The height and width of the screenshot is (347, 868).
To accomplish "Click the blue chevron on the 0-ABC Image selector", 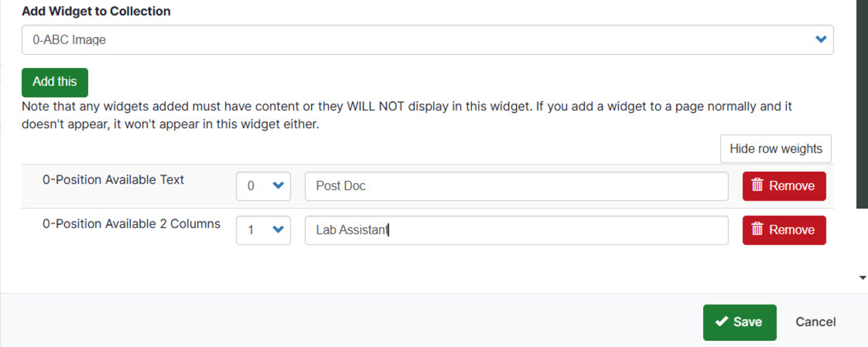I will tap(821, 40).
